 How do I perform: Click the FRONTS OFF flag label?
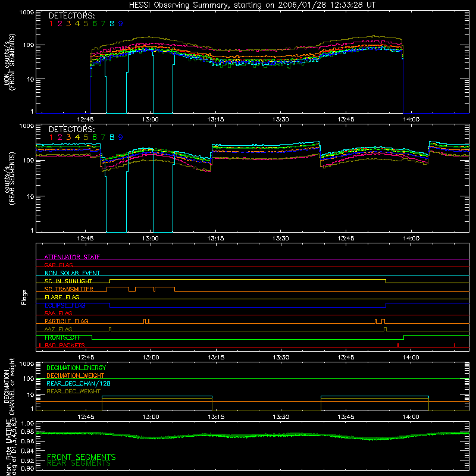point(62,337)
